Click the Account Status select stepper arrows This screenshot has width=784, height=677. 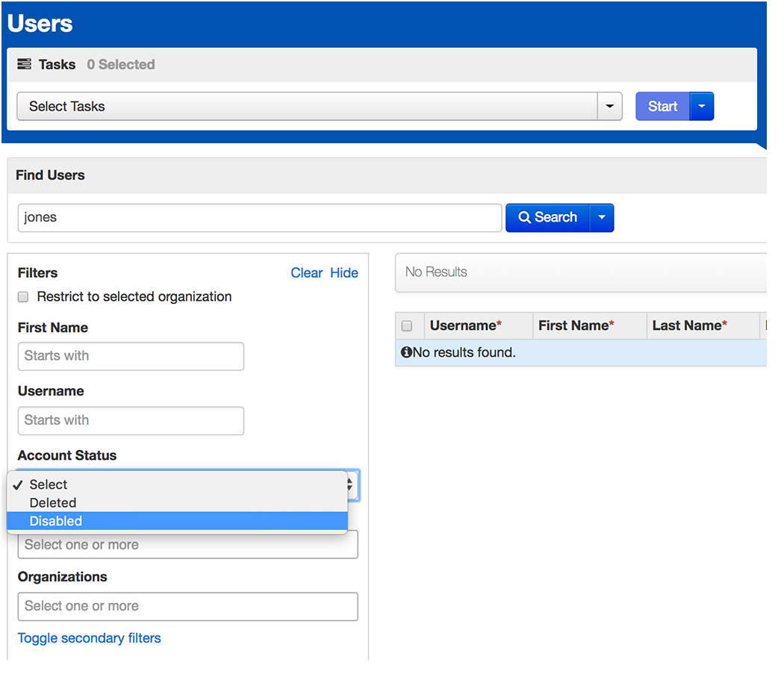(x=351, y=485)
